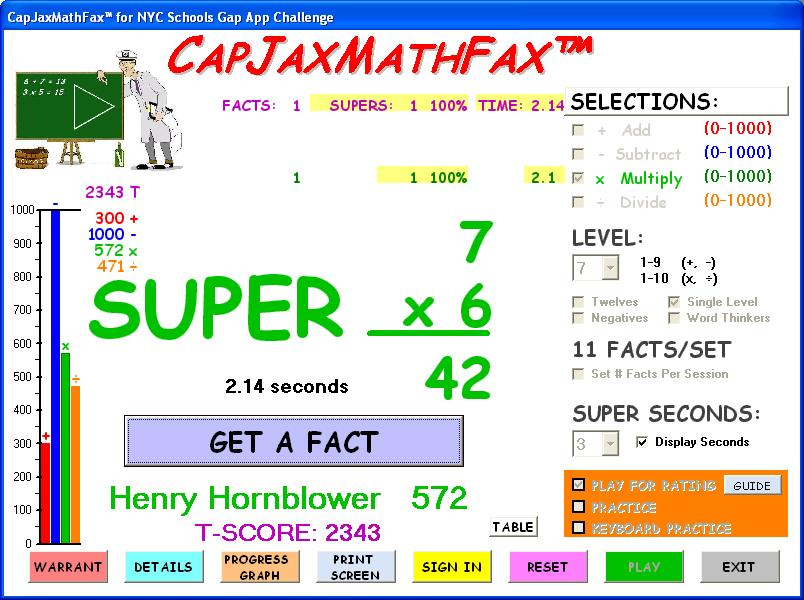
Task: Open the rating GUIDE
Action: click(752, 486)
